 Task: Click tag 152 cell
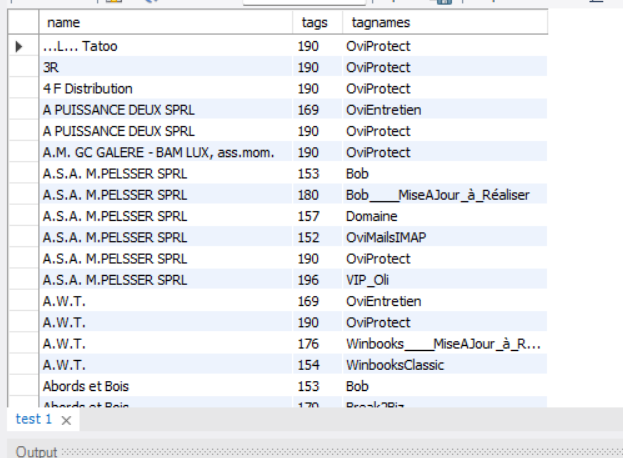[x=317, y=237]
